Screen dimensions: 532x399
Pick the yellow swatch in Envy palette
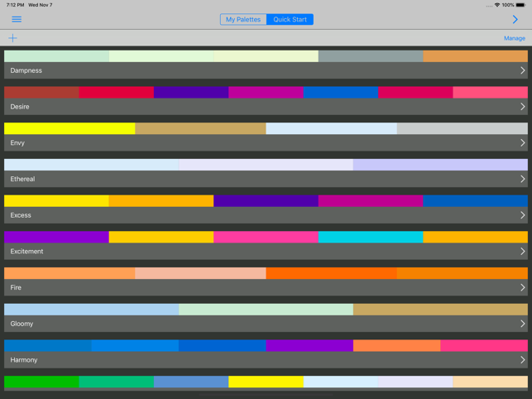click(x=69, y=128)
